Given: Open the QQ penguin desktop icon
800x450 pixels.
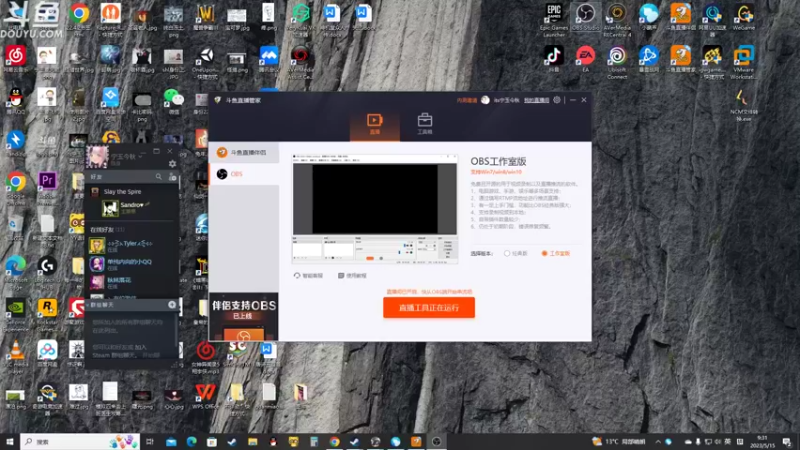Looking at the screenshot, I should pos(16,102).
